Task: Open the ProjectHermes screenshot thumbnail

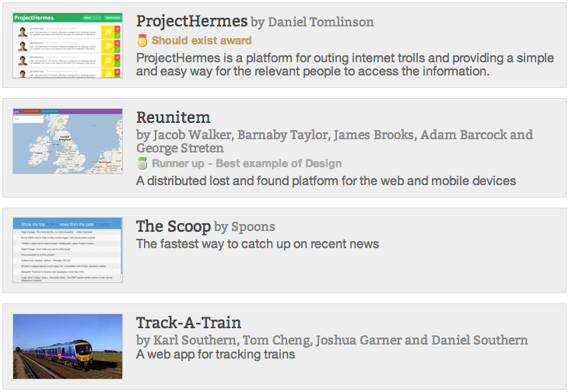Action: click(68, 45)
